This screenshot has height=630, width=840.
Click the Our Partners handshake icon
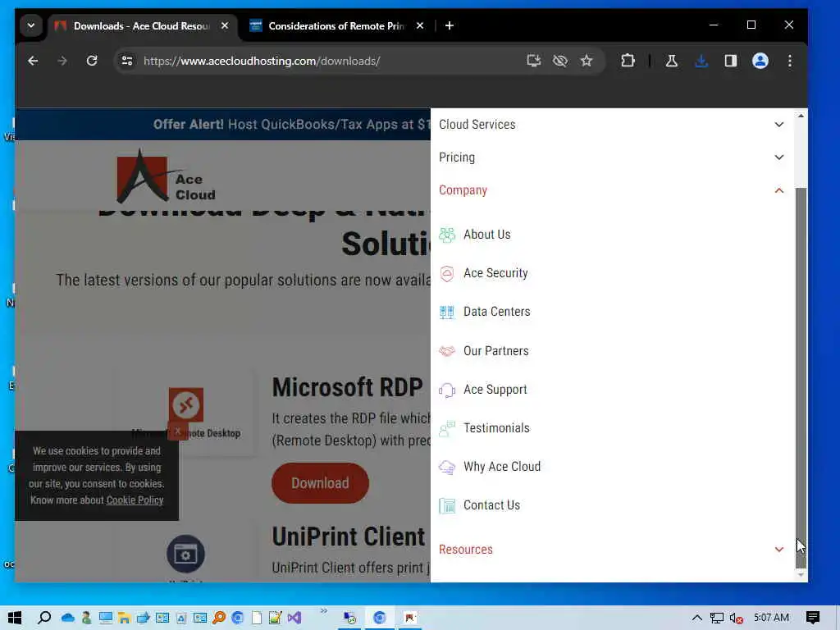coord(447,351)
